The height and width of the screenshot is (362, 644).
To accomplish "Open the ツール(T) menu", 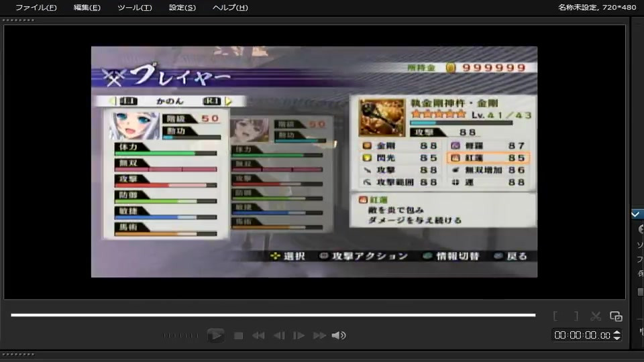I will pyautogui.click(x=134, y=7).
